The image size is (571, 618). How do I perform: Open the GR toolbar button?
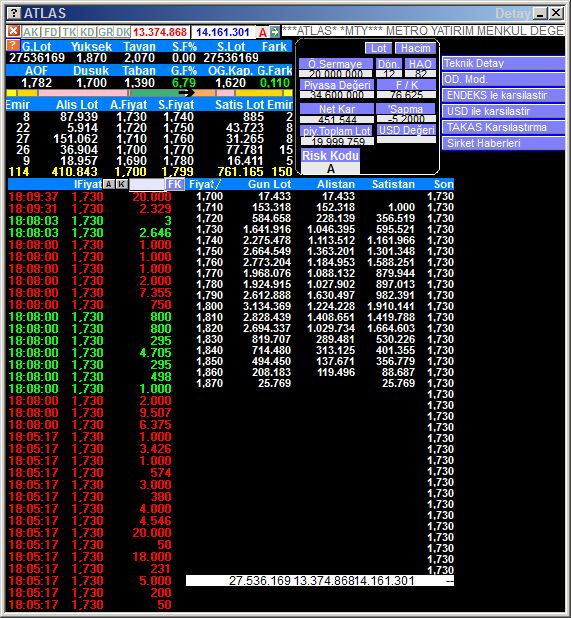[x=106, y=32]
